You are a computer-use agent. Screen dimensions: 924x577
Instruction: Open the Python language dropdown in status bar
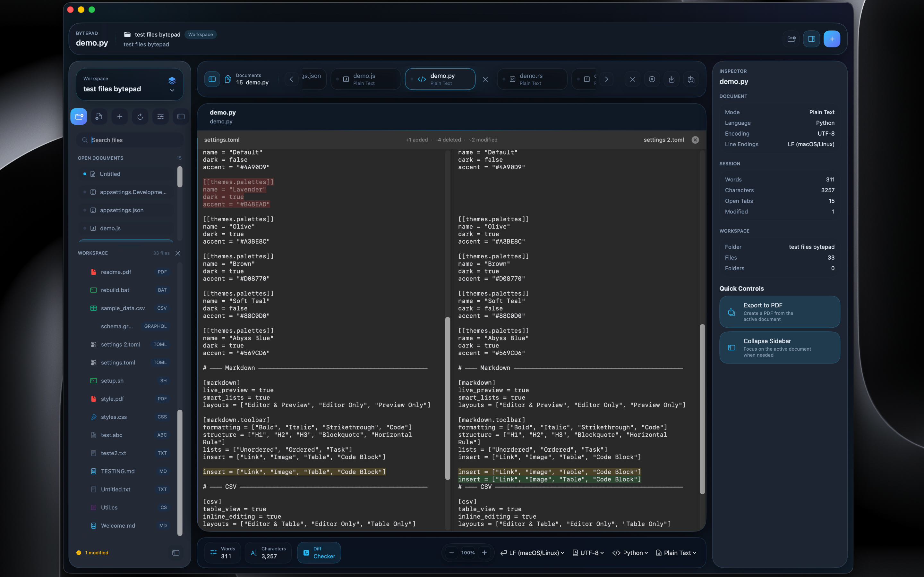point(630,553)
